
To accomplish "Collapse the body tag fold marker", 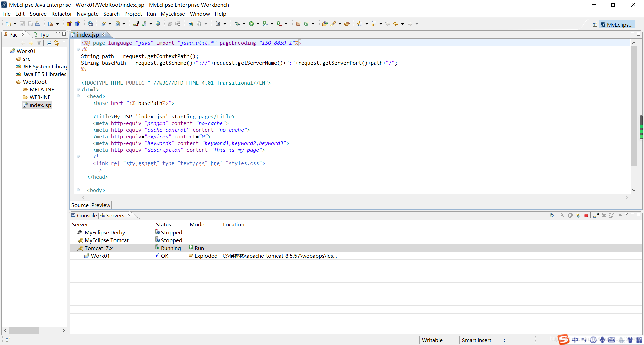I will [78, 190].
